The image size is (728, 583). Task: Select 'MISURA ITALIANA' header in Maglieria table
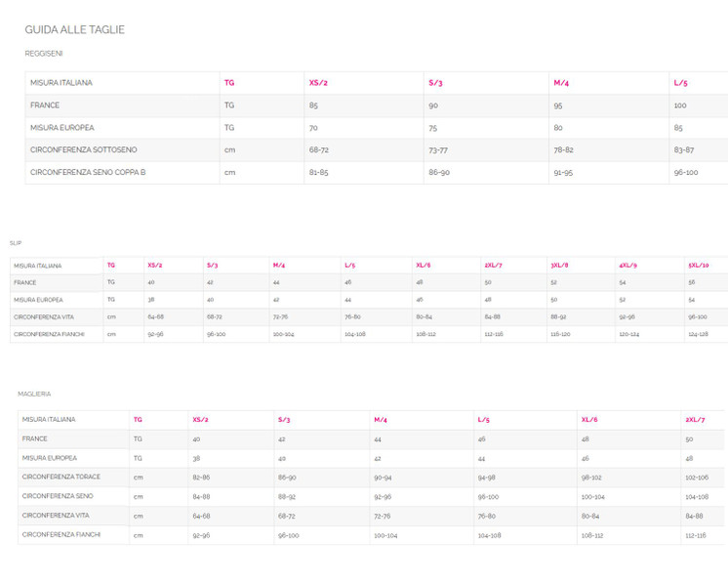click(49, 420)
